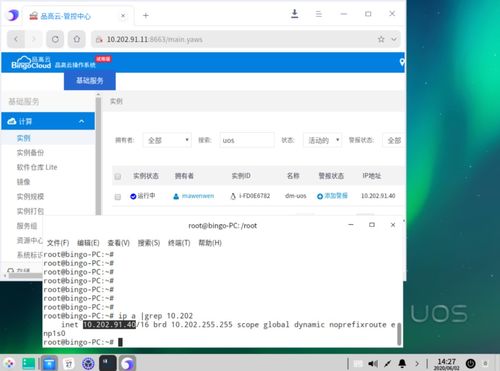The image size is (500, 371).
Task: Check the dm-uos instance row checkbox
Action: coord(118,197)
